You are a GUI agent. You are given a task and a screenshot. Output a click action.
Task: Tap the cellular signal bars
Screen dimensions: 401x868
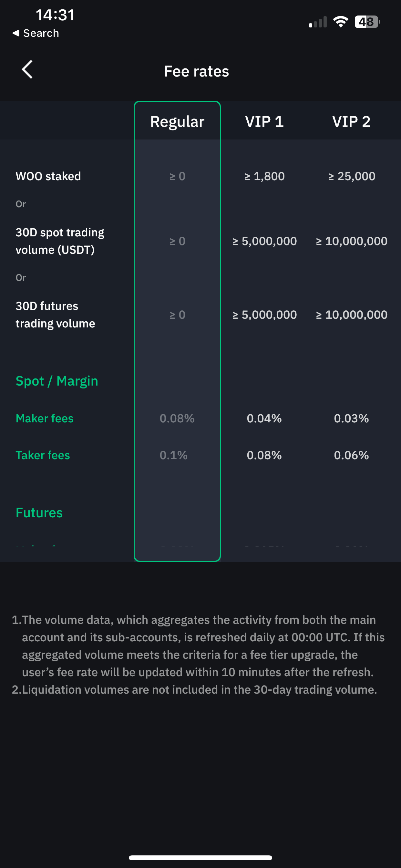tap(318, 22)
